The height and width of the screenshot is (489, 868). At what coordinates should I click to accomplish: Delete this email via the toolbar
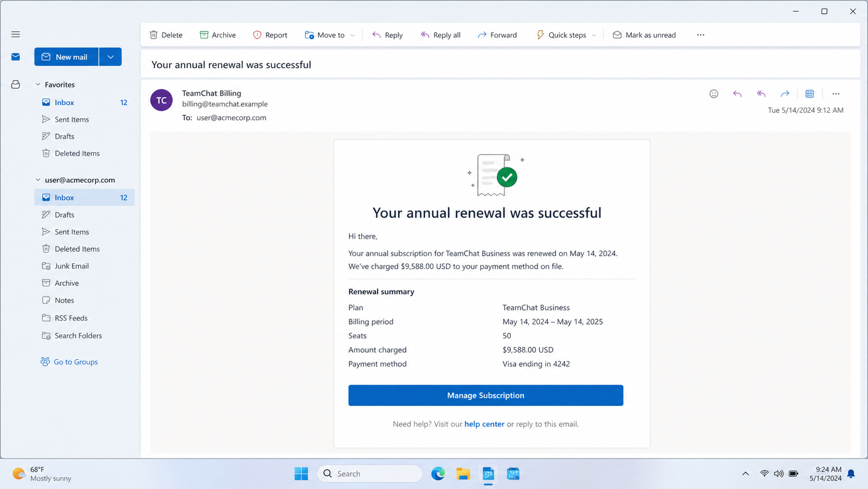[x=166, y=35]
